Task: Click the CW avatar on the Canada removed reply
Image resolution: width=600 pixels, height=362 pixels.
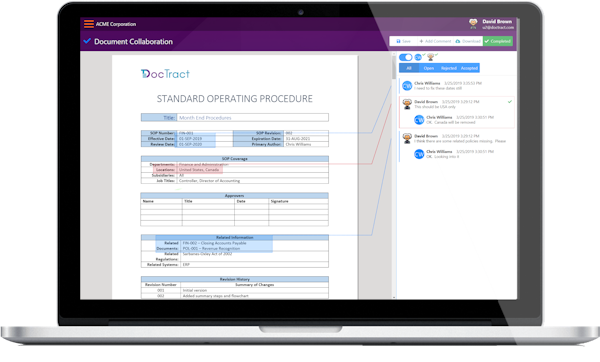Action: 419,120
